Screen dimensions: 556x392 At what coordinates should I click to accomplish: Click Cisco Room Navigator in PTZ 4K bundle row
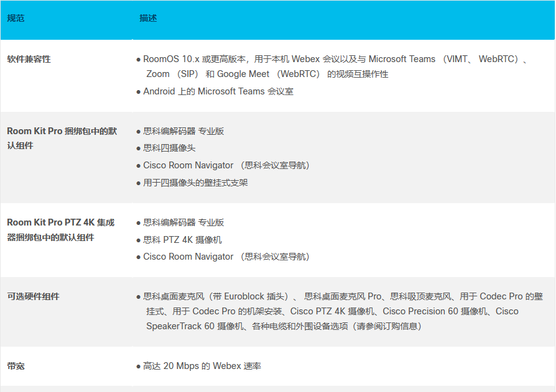226,257
